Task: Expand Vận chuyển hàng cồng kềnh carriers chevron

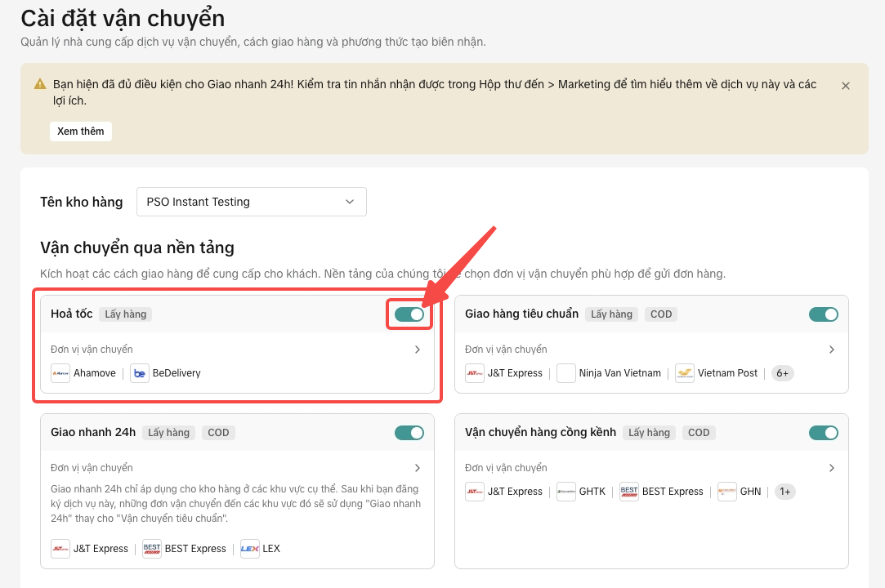Action: [832, 468]
